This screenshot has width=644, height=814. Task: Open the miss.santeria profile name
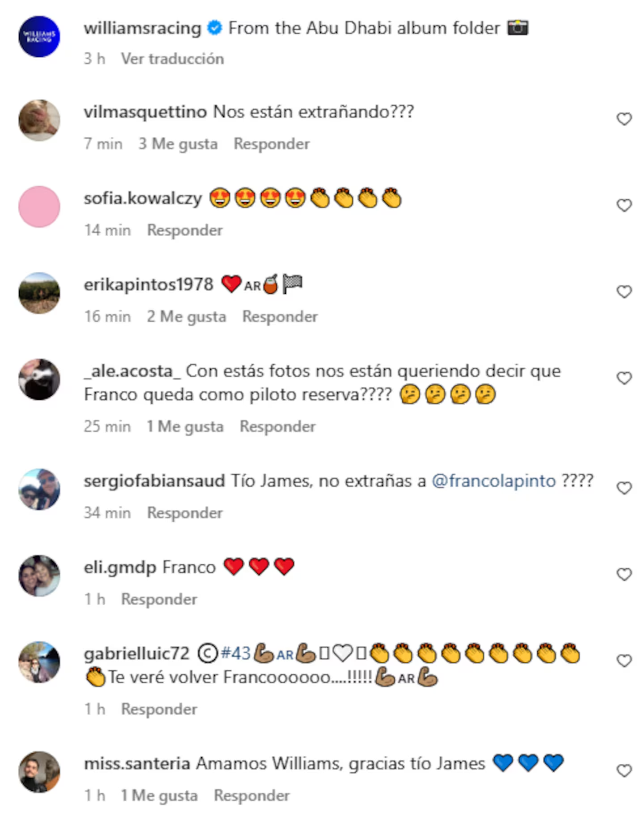click(137, 763)
